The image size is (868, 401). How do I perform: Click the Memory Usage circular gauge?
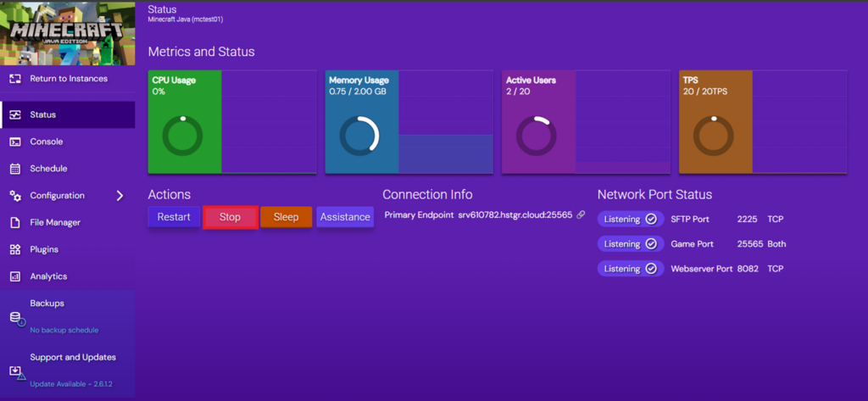(x=359, y=136)
